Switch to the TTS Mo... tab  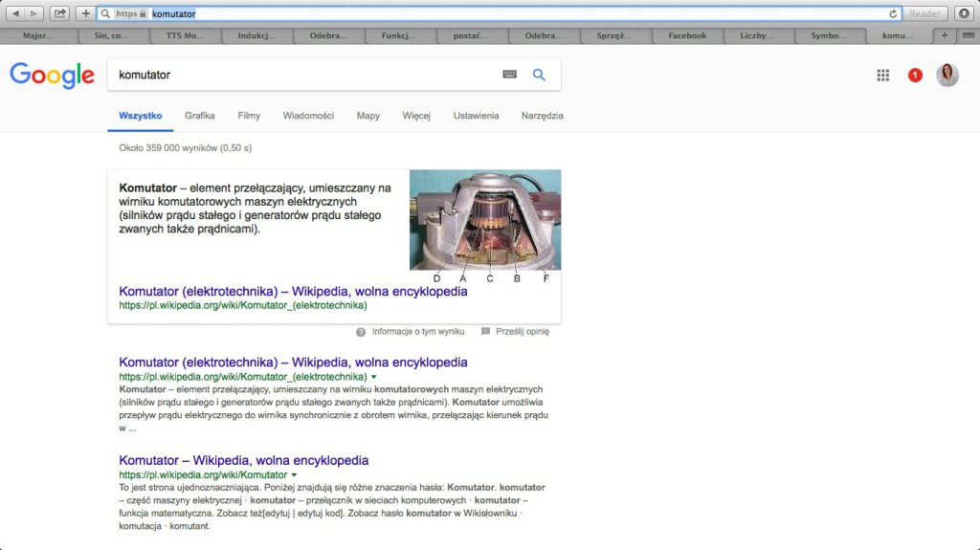click(185, 35)
